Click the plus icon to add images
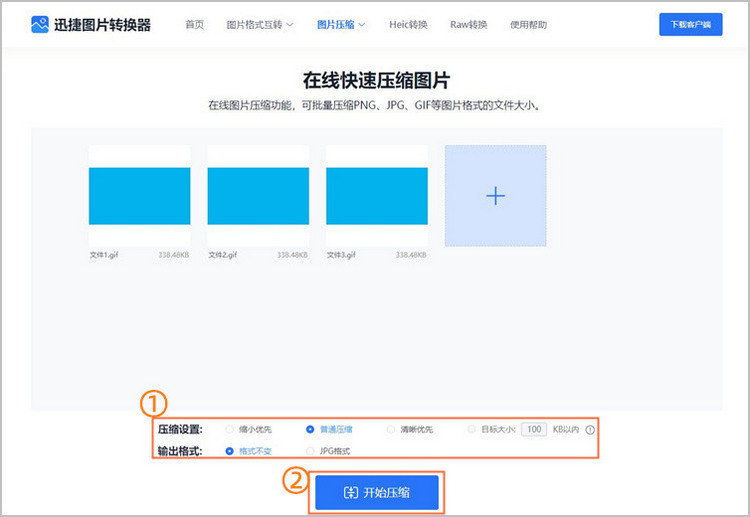 496,196
